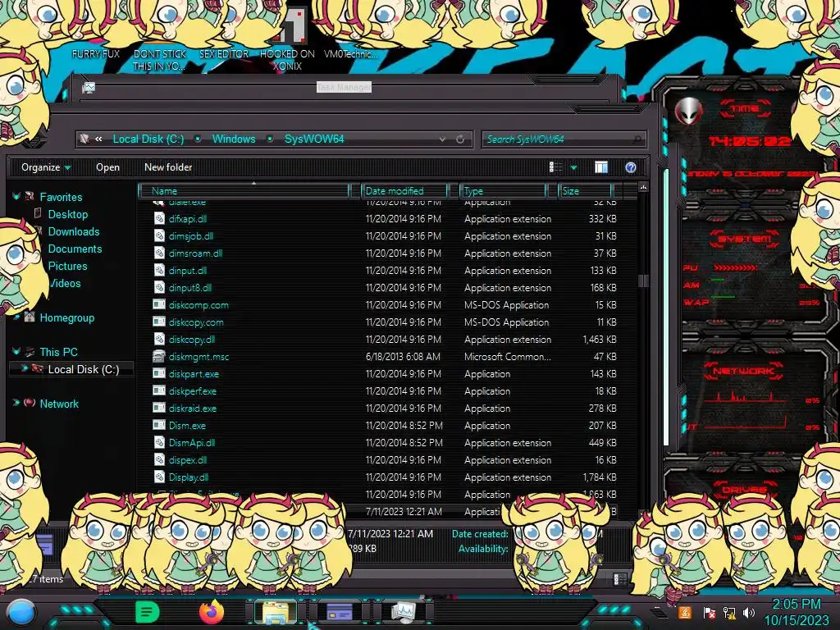Open the view options dropdown arrow

[573, 168]
